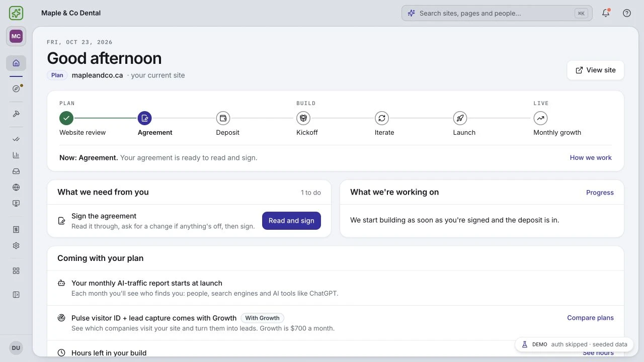The height and width of the screenshot is (362, 644).
Task: Open the DU user avatar
Action: click(x=16, y=348)
